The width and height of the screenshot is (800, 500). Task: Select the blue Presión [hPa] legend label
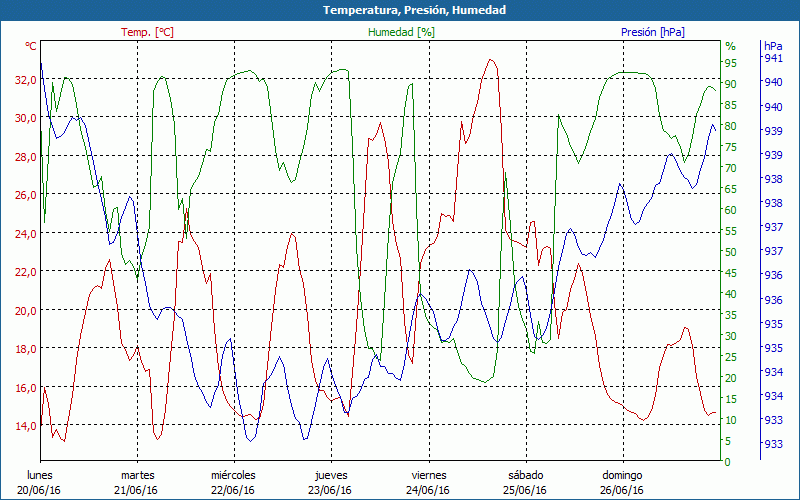(652, 32)
